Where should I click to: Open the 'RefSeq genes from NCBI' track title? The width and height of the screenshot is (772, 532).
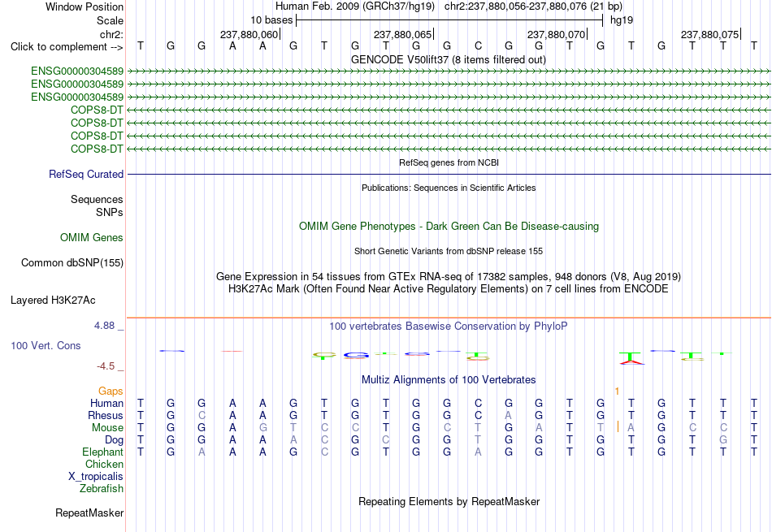click(449, 162)
